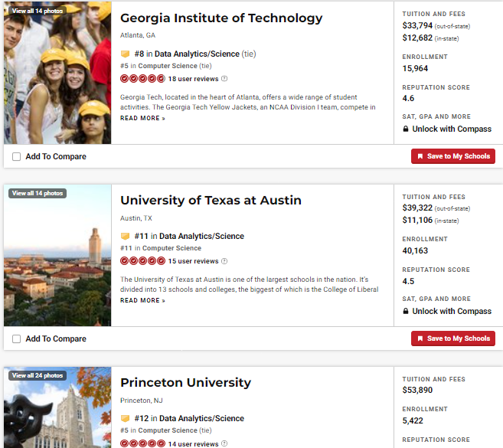Image resolution: width=503 pixels, height=448 pixels.
Task: Click the lock icon under Georgia Tech SAT, GPA
Action: 406,129
